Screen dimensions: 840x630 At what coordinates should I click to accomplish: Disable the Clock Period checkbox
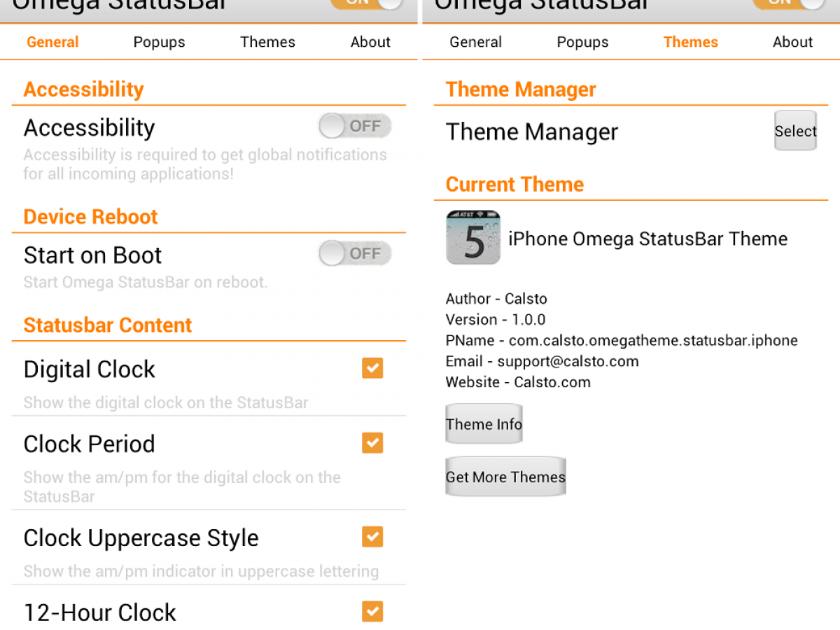372,443
